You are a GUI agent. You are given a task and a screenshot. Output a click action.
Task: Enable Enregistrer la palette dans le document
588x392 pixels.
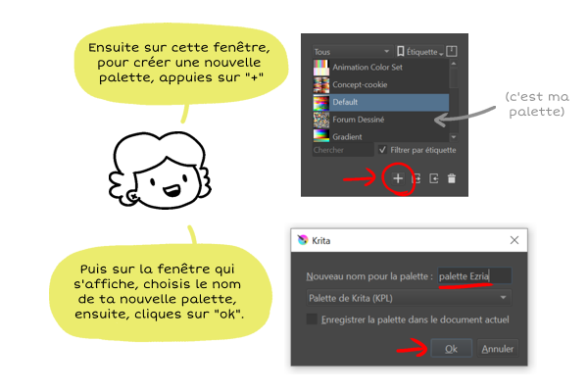(x=312, y=319)
